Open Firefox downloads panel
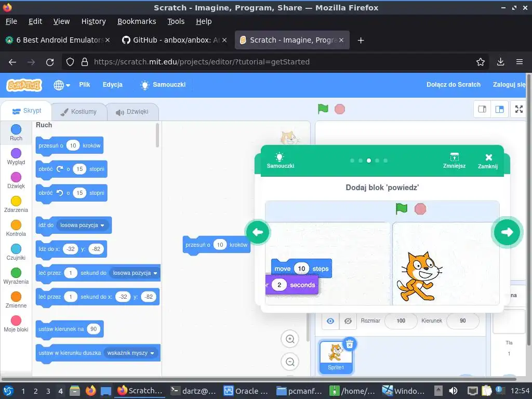The width and height of the screenshot is (532, 399). tap(500, 62)
